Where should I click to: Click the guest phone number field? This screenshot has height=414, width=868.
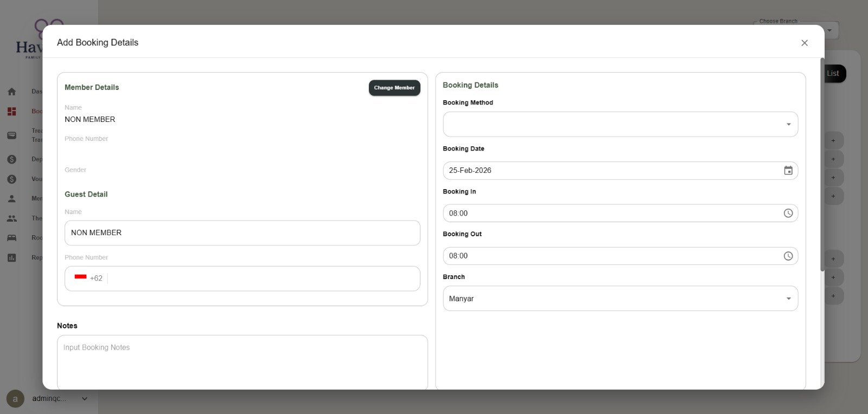click(264, 279)
